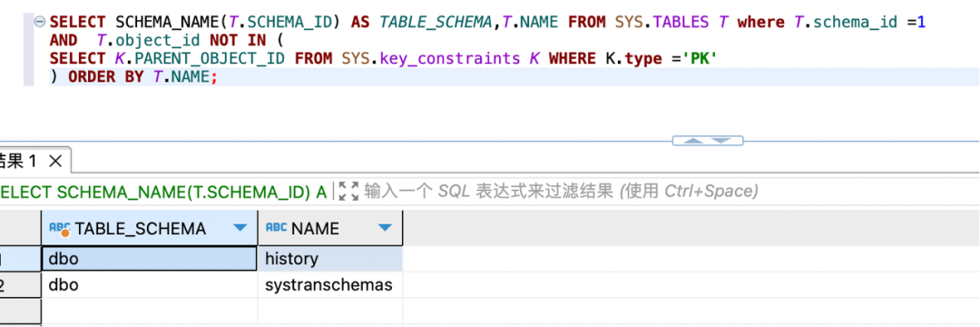Open TABLE_SCHEMA column filter dropdown
Viewport: 980px width, 327px height.
[240, 228]
